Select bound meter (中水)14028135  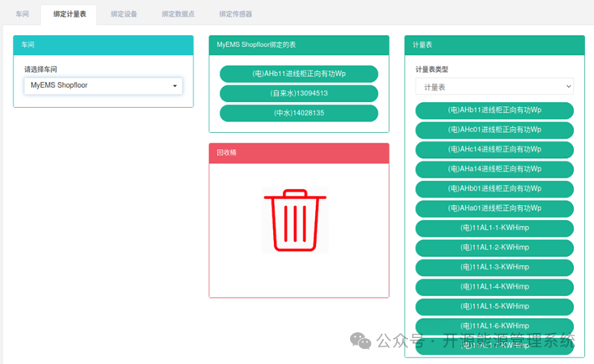[299, 113]
